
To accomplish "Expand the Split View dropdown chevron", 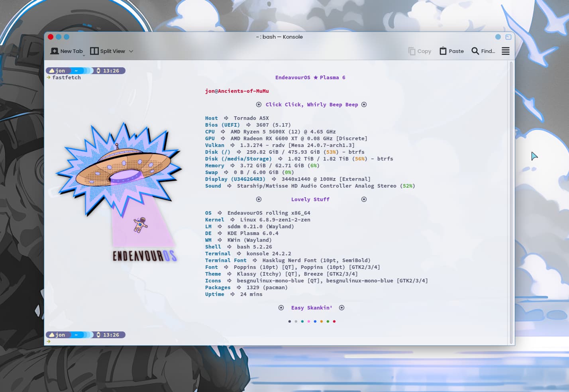I will coord(131,51).
